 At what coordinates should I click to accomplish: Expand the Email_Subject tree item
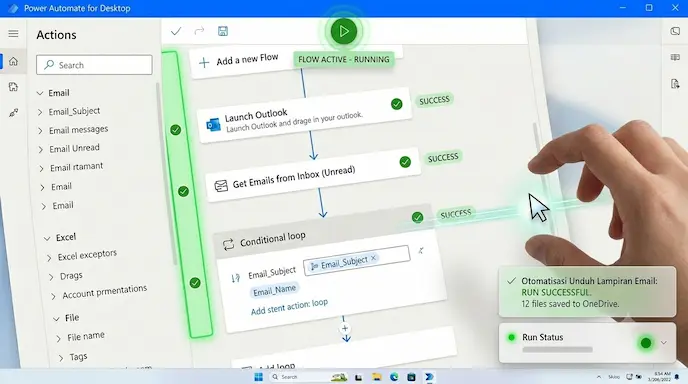point(40,112)
